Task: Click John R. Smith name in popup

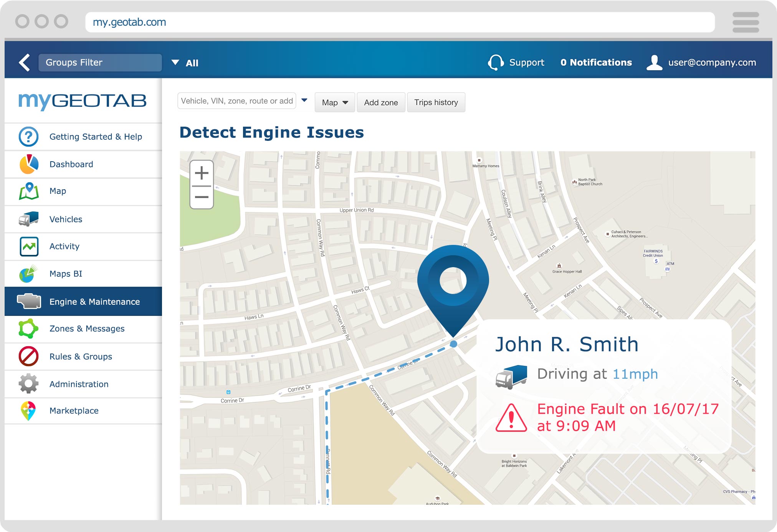Action: 567,344
